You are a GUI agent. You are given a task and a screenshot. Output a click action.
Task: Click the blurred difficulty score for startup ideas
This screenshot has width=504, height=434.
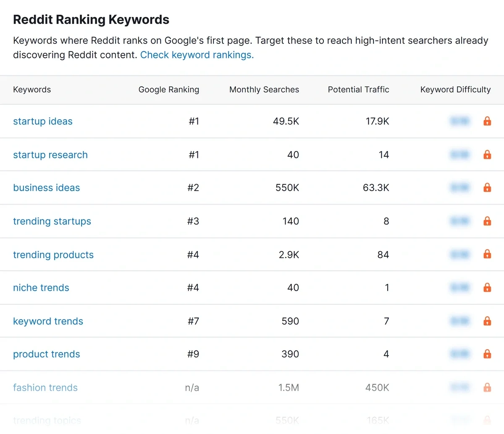click(x=459, y=121)
